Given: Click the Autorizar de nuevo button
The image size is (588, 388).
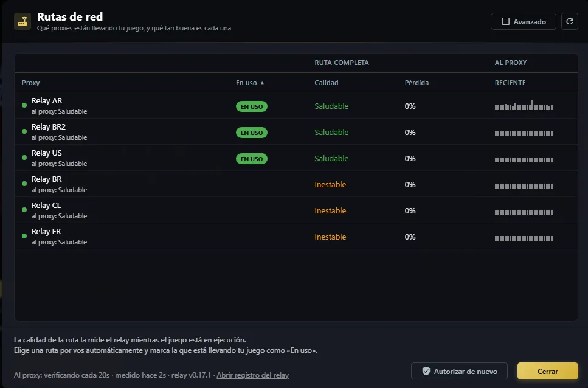Looking at the screenshot, I should point(459,371).
